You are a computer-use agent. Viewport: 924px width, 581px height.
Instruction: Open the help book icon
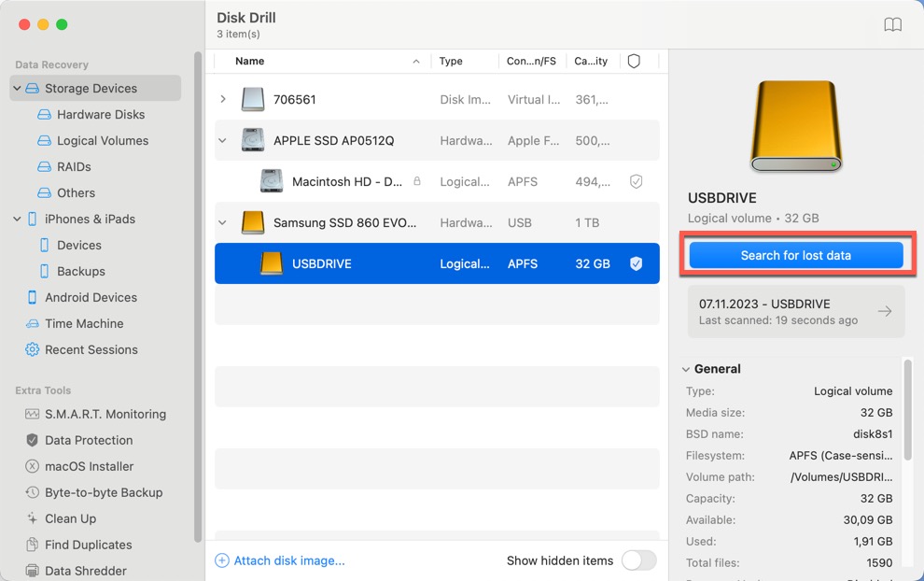coord(893,25)
